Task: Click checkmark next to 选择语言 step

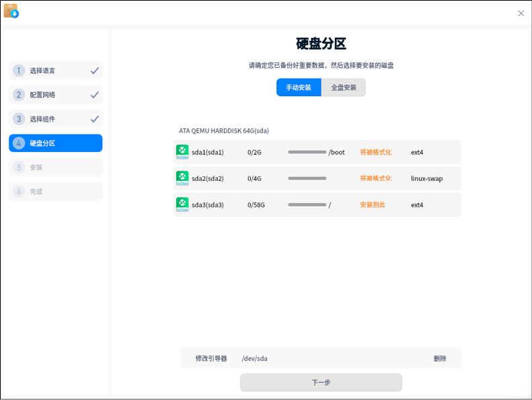Action: coord(95,71)
